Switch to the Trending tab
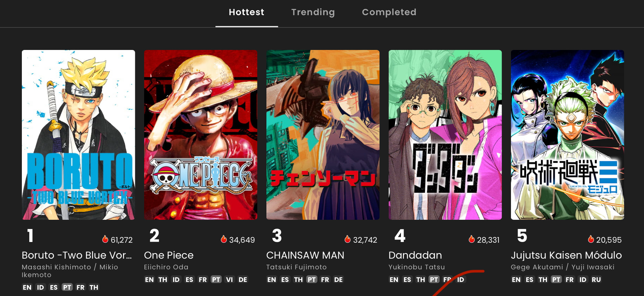644x296 pixels. click(x=313, y=13)
